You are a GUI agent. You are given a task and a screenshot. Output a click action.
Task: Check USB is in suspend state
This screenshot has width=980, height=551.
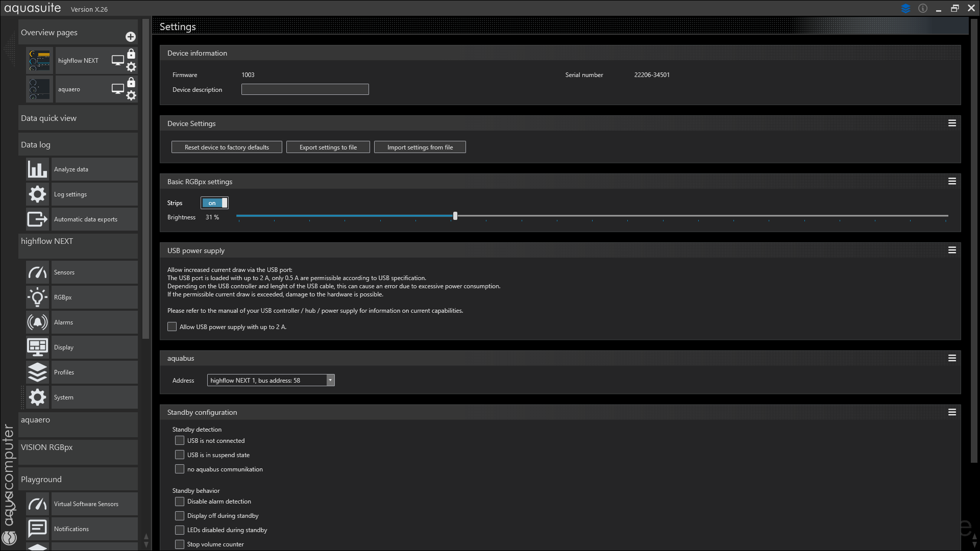(x=180, y=455)
